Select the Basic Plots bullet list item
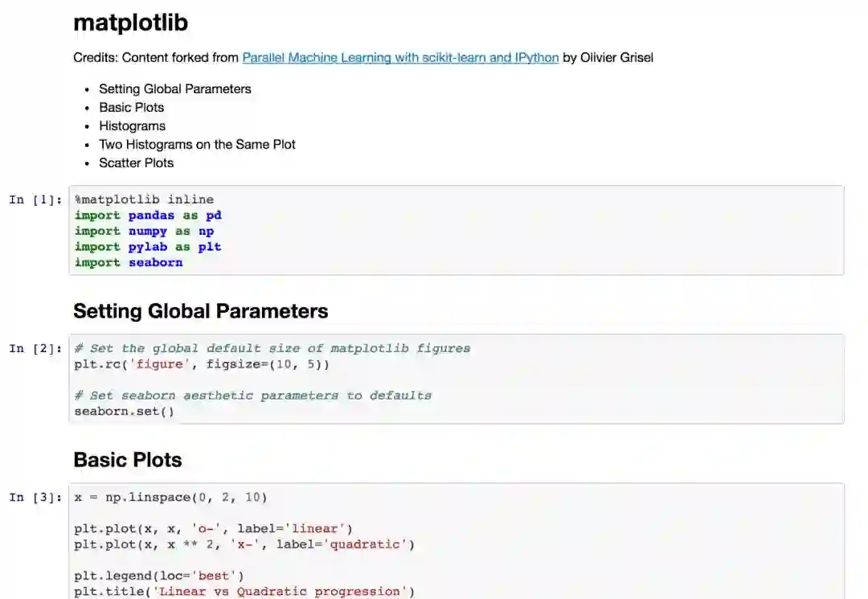This screenshot has width=868, height=599. pos(131,108)
